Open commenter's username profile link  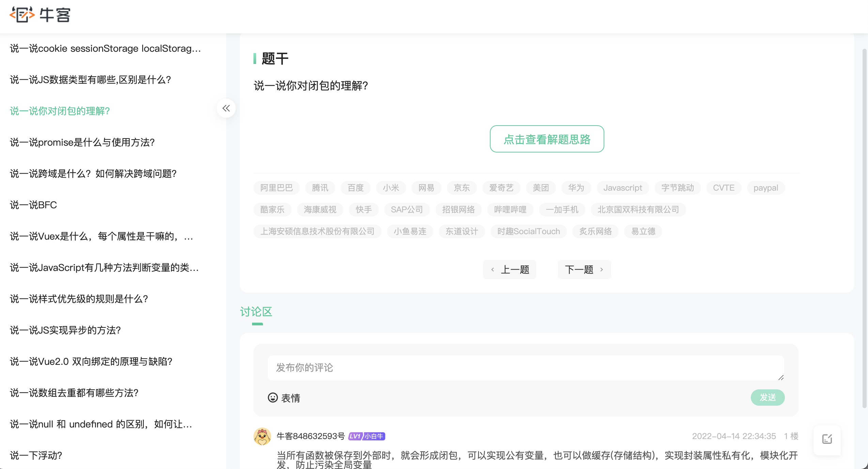(311, 436)
